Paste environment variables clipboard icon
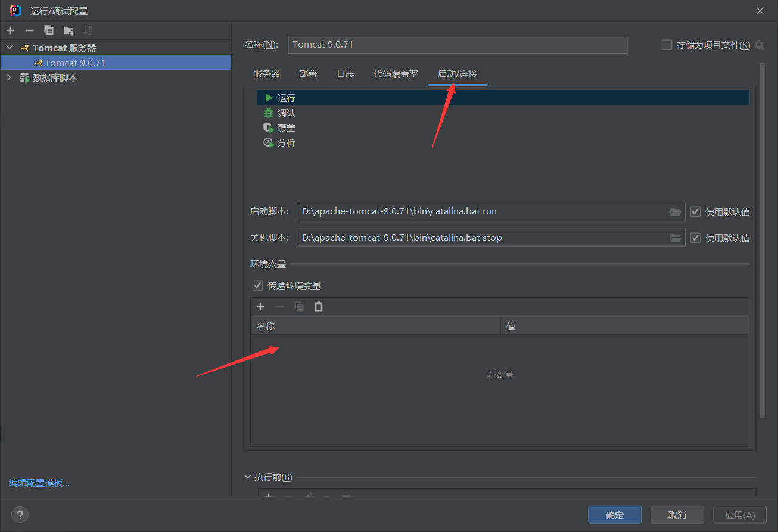This screenshot has width=778, height=532. pyautogui.click(x=319, y=307)
